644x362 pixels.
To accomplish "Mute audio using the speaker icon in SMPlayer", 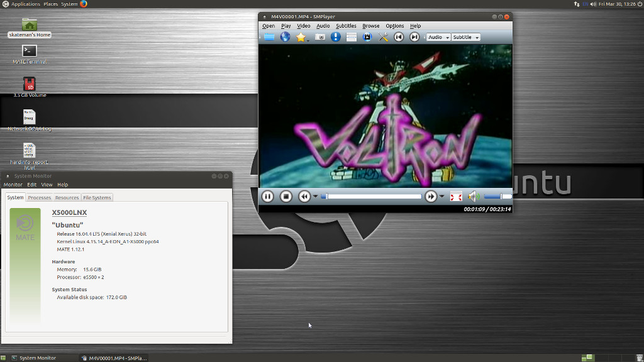I will pos(474,197).
